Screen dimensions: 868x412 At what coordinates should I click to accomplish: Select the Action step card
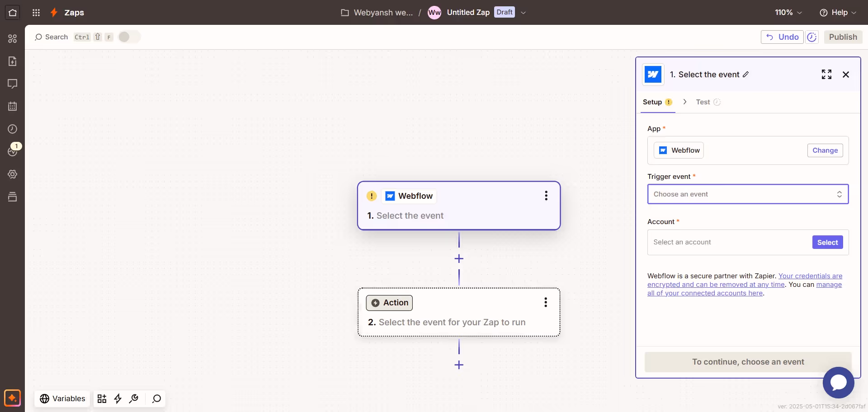459,312
